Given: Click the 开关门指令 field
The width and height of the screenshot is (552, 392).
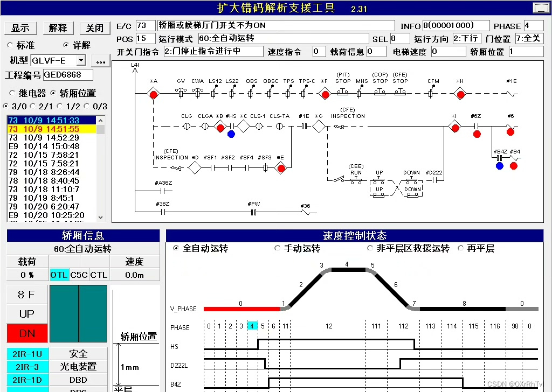Looking at the screenshot, I should point(213,51).
